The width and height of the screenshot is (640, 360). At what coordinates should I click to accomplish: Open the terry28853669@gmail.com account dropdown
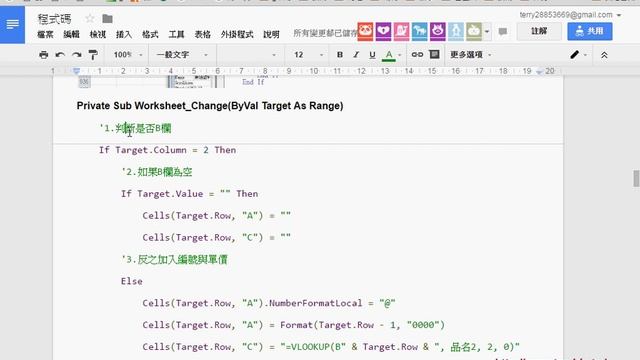tap(570, 15)
